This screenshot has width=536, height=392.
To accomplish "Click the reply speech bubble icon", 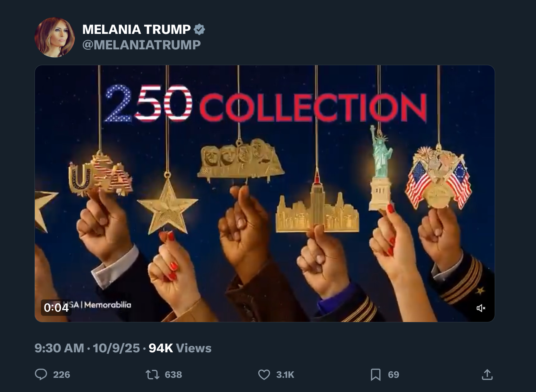I will [x=41, y=374].
